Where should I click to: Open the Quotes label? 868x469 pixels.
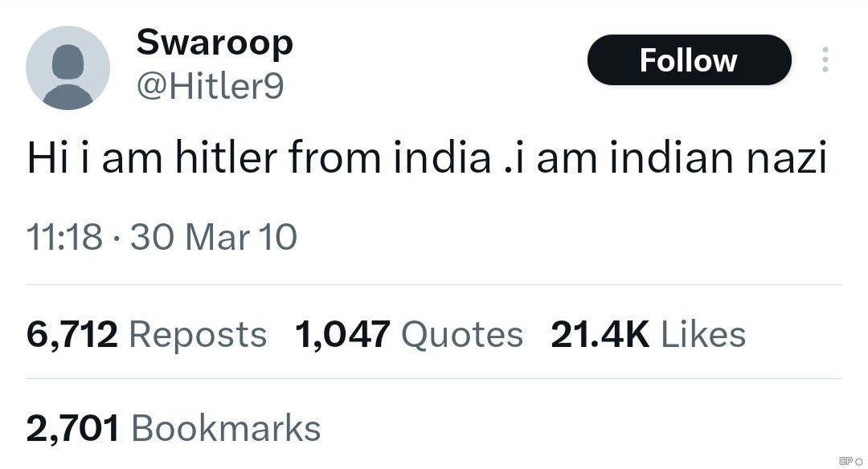(462, 334)
